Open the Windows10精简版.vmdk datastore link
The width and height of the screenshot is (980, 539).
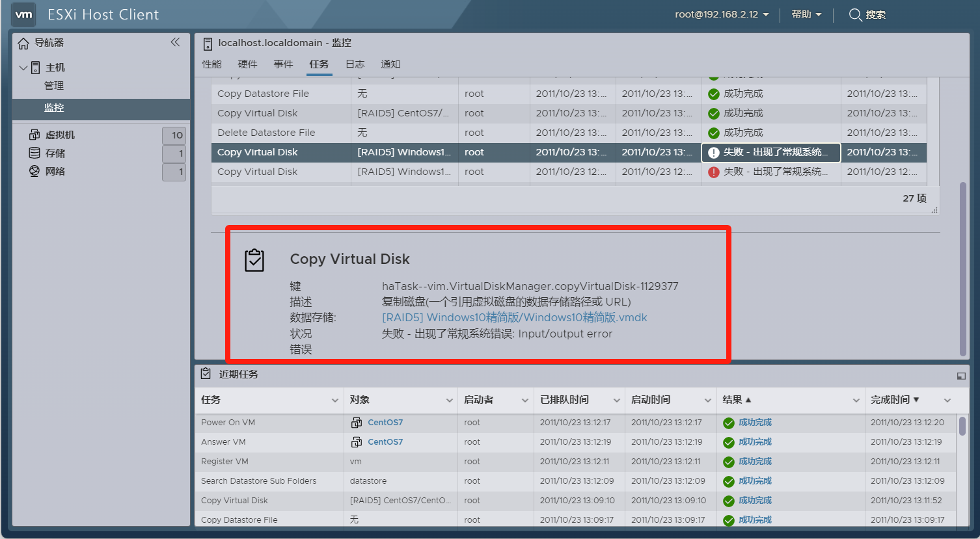514,317
